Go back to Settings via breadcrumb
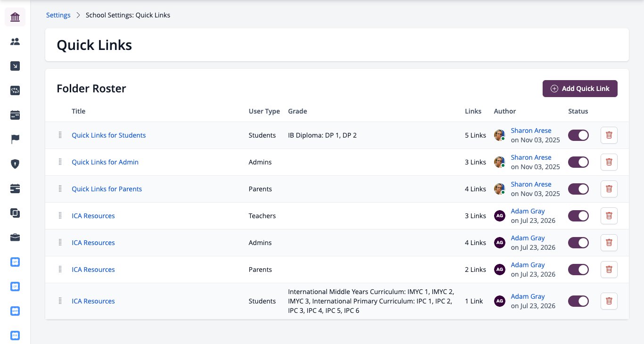644x344 pixels. [x=58, y=15]
